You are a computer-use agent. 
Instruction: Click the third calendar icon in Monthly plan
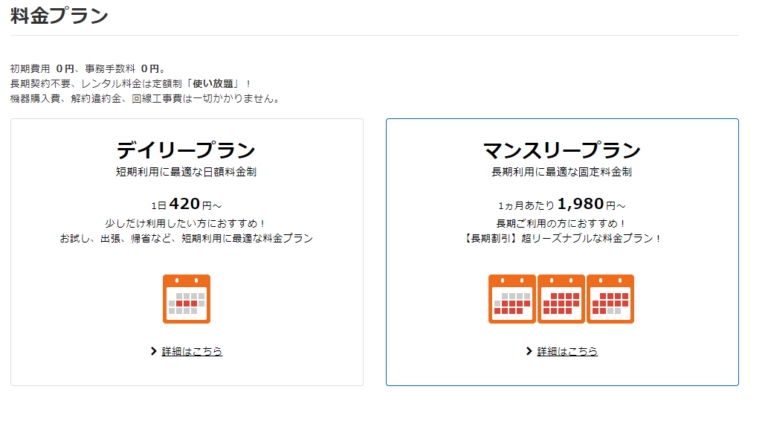(x=610, y=299)
